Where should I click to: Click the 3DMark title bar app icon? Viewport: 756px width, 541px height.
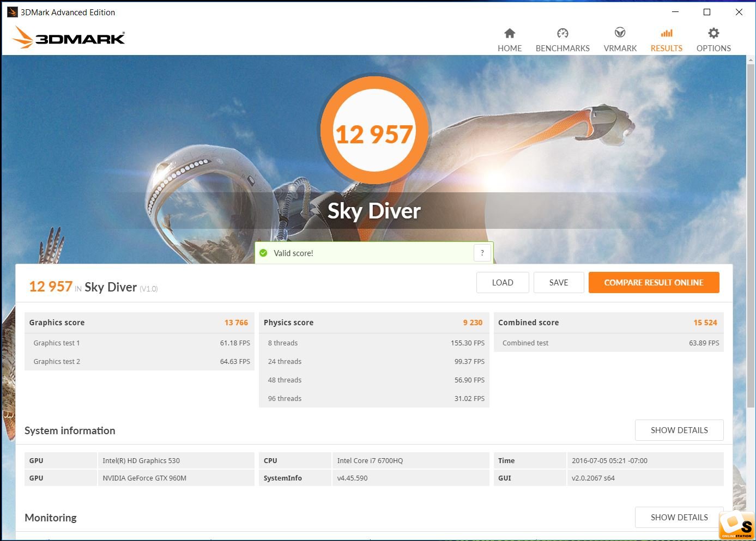(12, 12)
